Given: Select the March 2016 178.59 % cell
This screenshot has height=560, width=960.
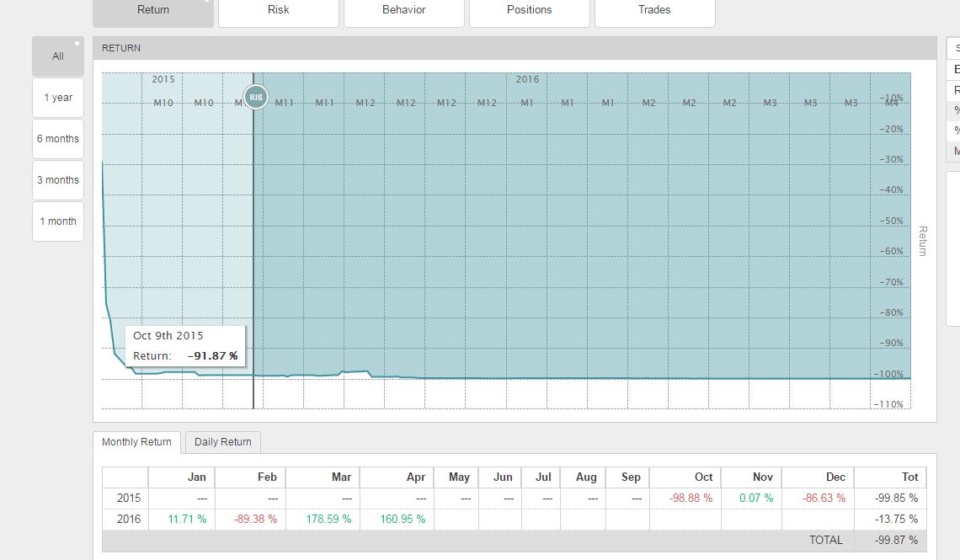Looking at the screenshot, I should click(328, 519).
